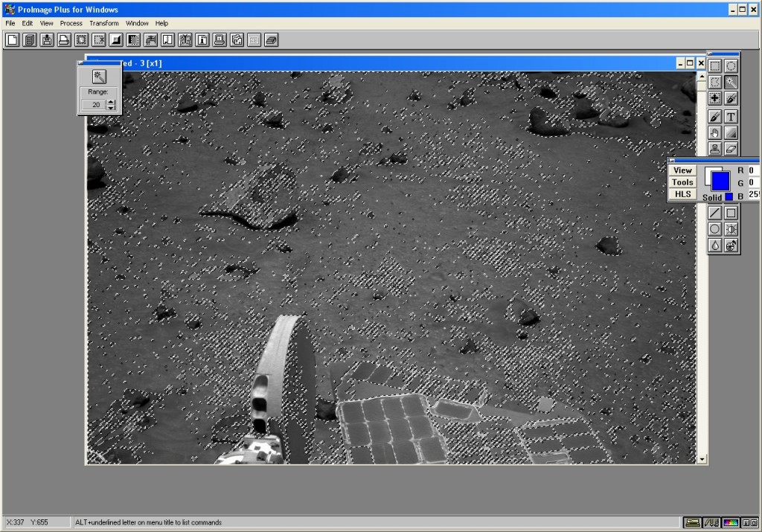Image resolution: width=762 pixels, height=532 pixels.
Task: Click the clone stamp tool
Action: tap(715, 149)
